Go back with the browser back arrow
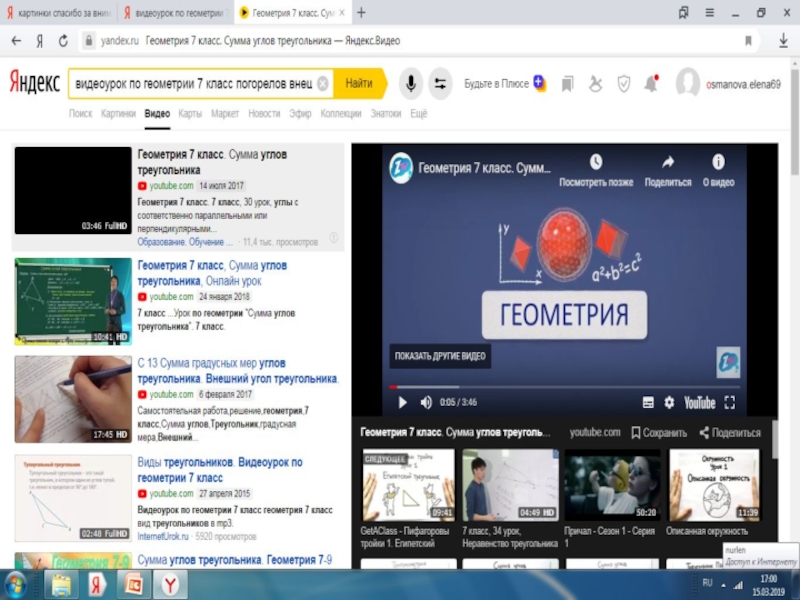 pyautogui.click(x=16, y=41)
